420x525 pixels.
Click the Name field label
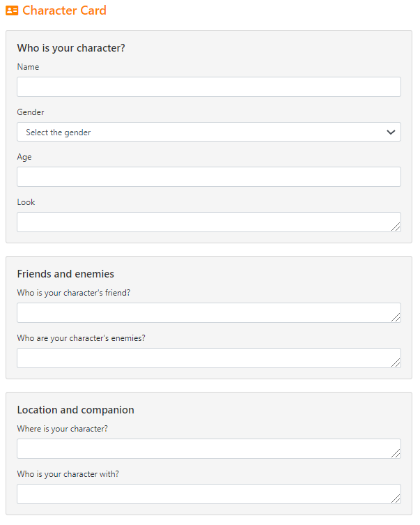pos(28,67)
